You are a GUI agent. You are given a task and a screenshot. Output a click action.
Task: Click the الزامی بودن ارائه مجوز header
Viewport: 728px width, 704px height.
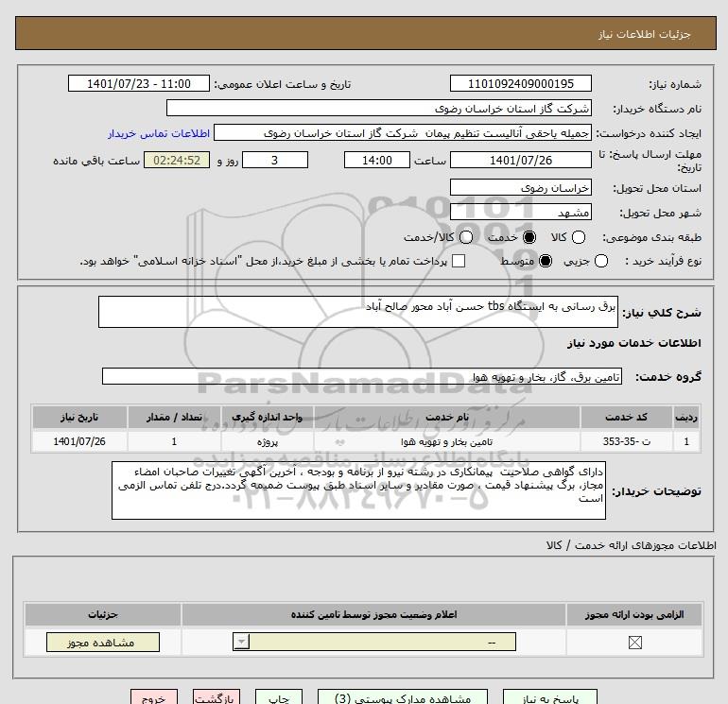(634, 614)
